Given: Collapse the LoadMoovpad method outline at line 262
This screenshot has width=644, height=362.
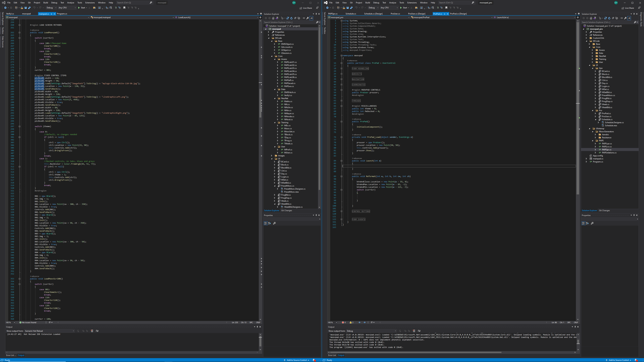Looking at the screenshot, I should [19, 33].
